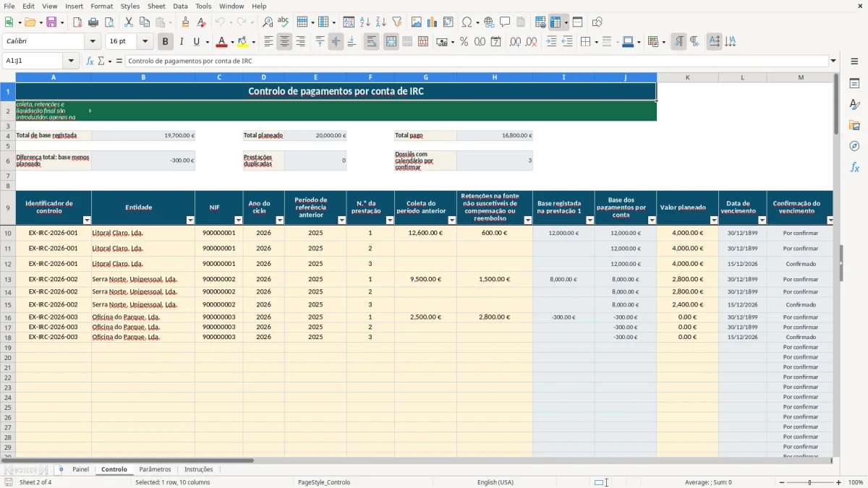Click the Add Decimal Place icon
This screenshot has height=488, width=868.
click(x=516, y=42)
